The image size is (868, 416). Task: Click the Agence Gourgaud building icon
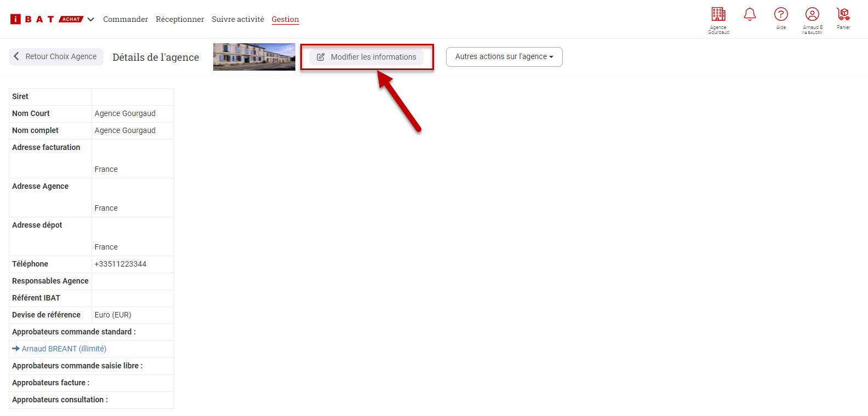718,15
